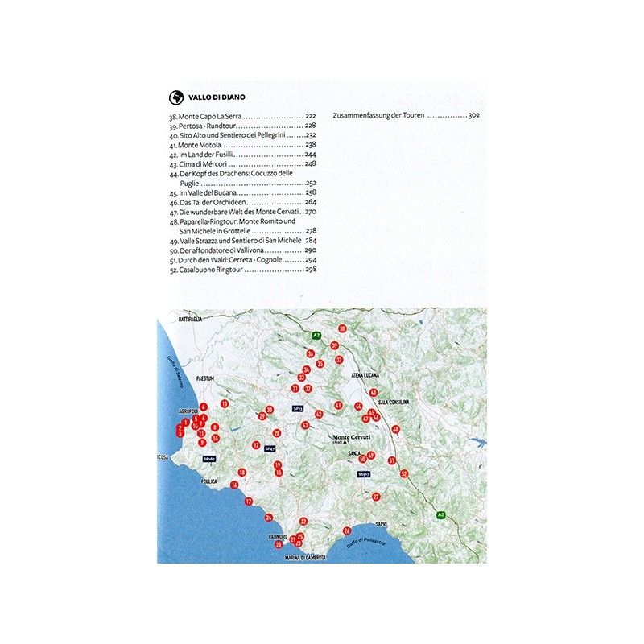644x644 pixels.
Task: Select map marker 52 on the A2 route
Action: [404, 473]
